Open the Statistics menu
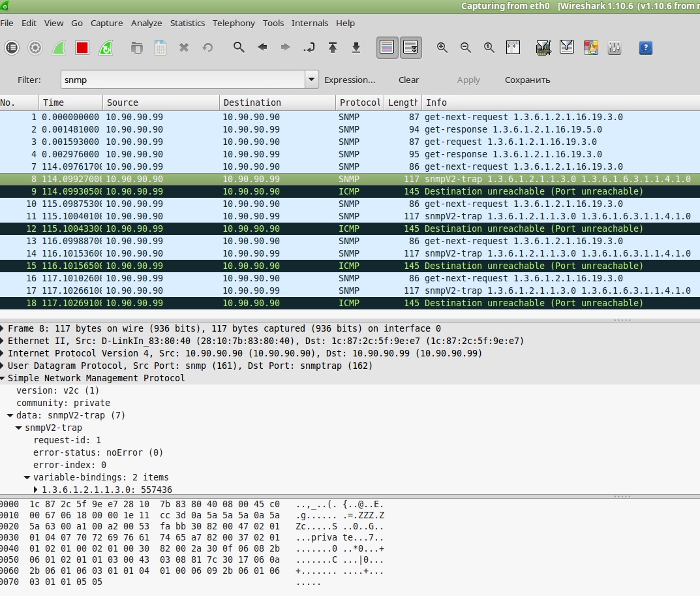This screenshot has width=700, height=596. click(187, 23)
